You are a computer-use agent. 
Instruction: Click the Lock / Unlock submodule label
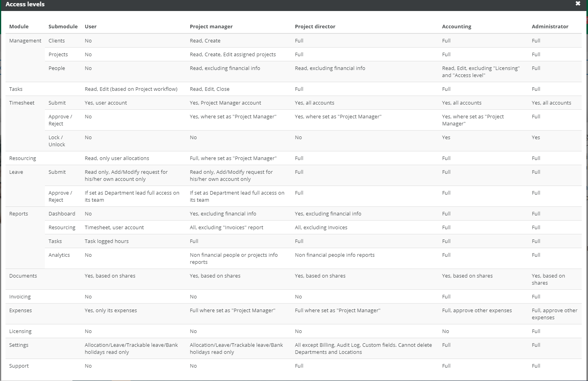[x=57, y=141]
